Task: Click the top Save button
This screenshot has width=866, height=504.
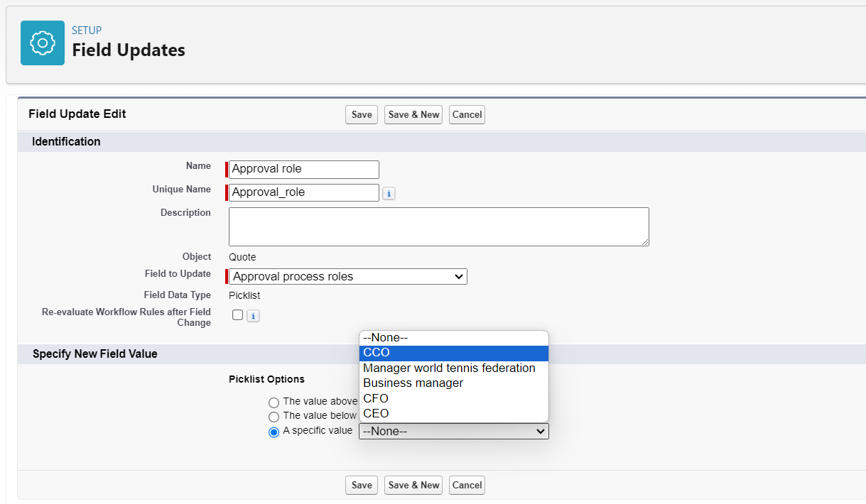Action: (362, 114)
